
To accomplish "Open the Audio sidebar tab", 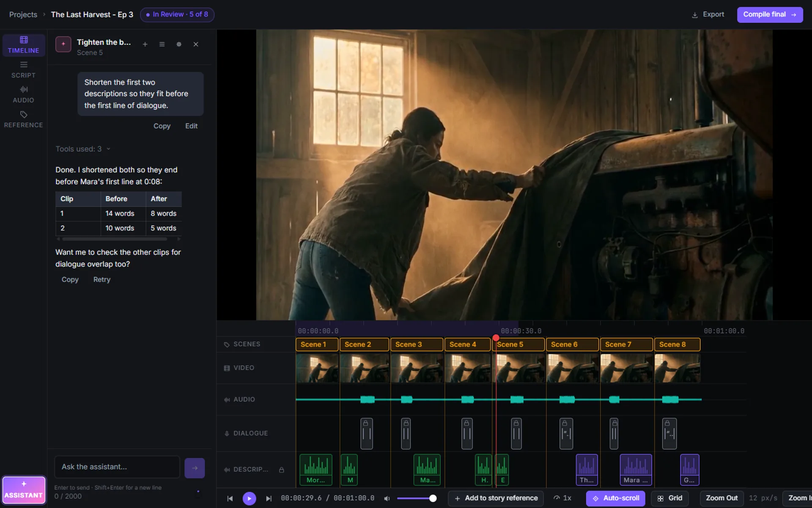I will click(x=23, y=95).
